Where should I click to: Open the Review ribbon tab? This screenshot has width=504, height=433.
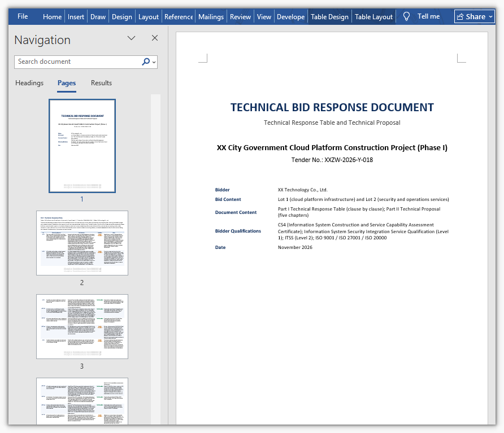tap(240, 17)
